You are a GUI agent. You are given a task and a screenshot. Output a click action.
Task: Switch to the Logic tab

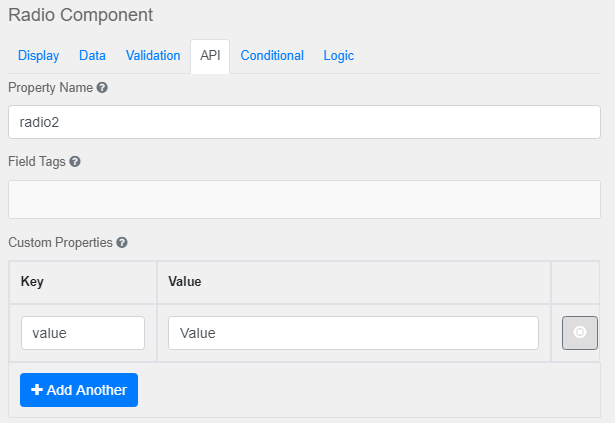338,56
